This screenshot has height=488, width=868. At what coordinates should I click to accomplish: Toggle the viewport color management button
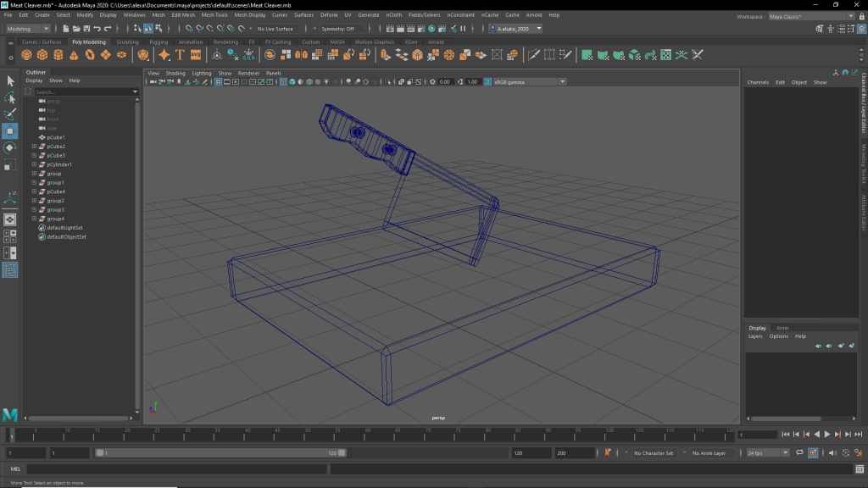pyautogui.click(x=486, y=82)
